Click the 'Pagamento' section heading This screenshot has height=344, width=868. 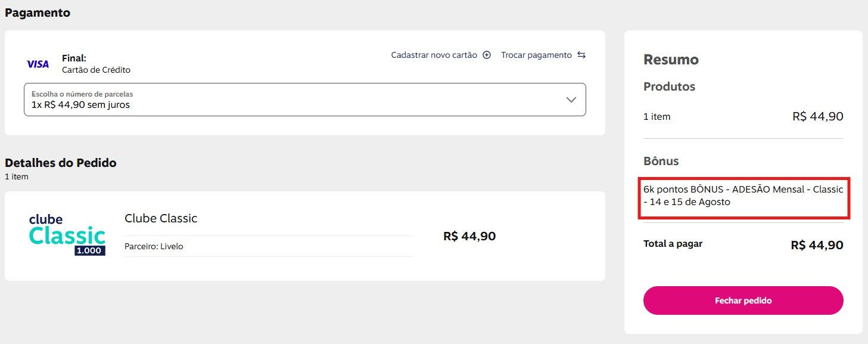pos(38,13)
